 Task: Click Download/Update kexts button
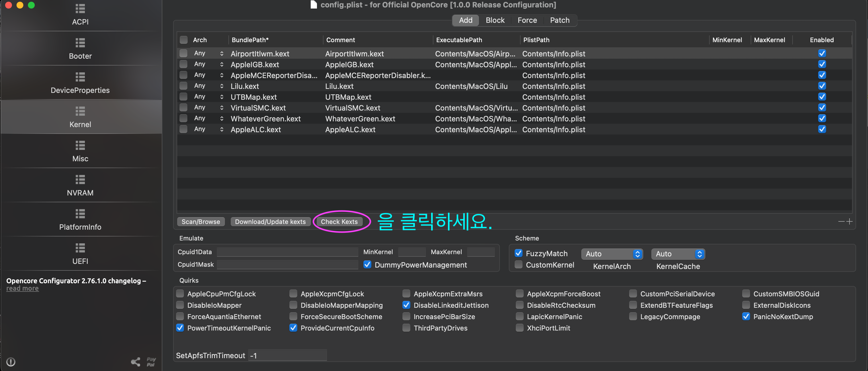[270, 222]
